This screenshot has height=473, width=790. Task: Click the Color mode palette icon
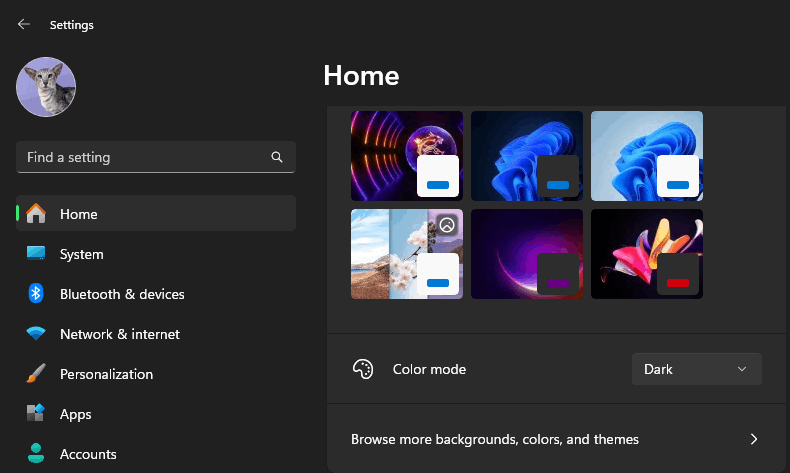363,369
